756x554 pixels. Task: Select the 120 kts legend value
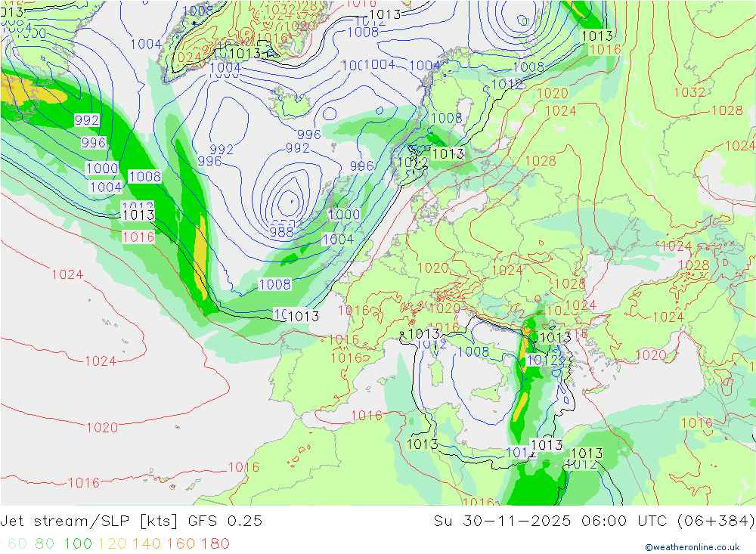112,544
